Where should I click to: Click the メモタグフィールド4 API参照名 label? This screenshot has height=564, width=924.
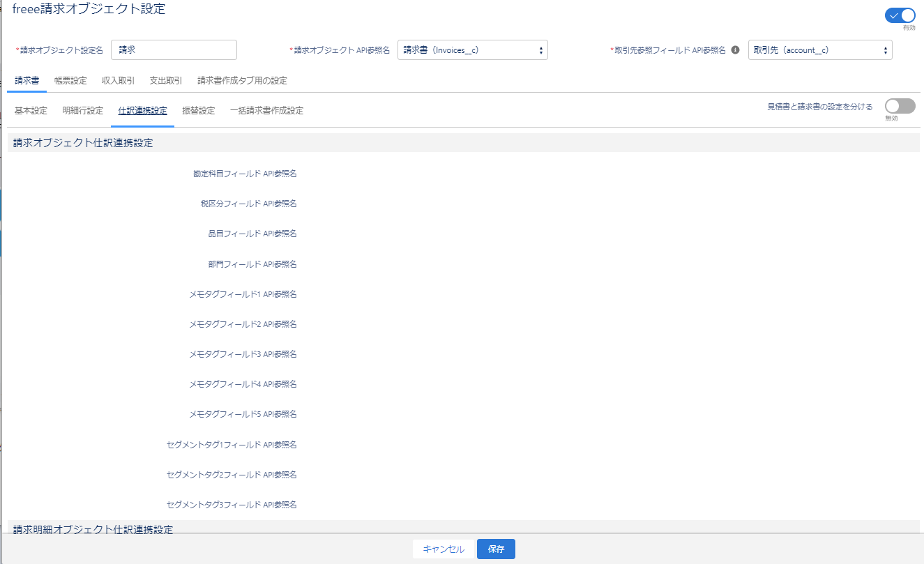click(243, 384)
